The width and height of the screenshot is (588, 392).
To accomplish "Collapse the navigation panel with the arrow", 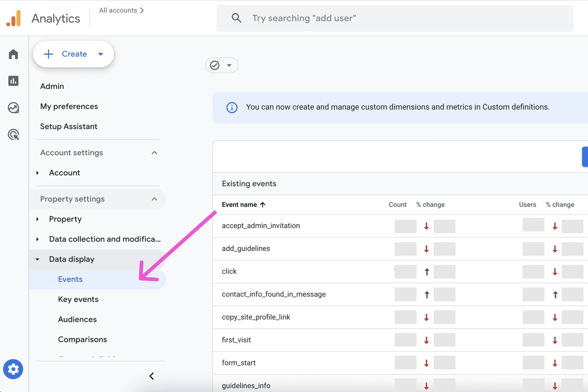I will pyautogui.click(x=152, y=376).
